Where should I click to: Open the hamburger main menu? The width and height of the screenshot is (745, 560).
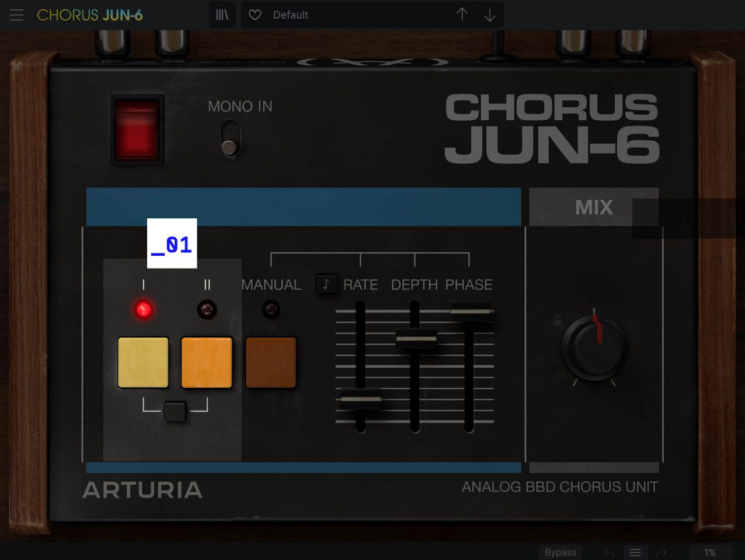(16, 15)
